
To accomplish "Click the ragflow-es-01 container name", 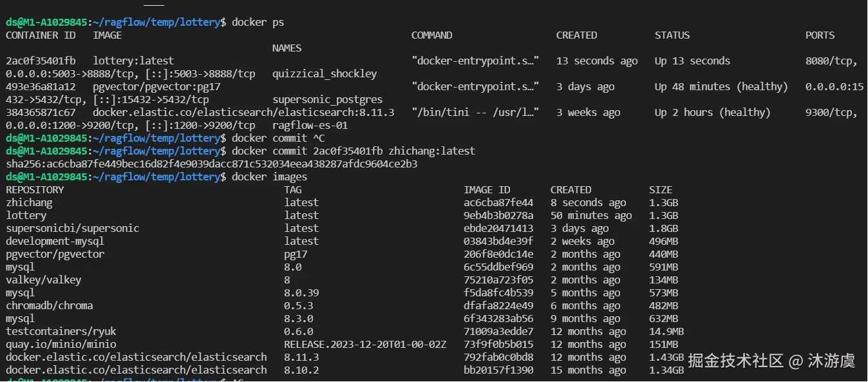I will 310,125.
